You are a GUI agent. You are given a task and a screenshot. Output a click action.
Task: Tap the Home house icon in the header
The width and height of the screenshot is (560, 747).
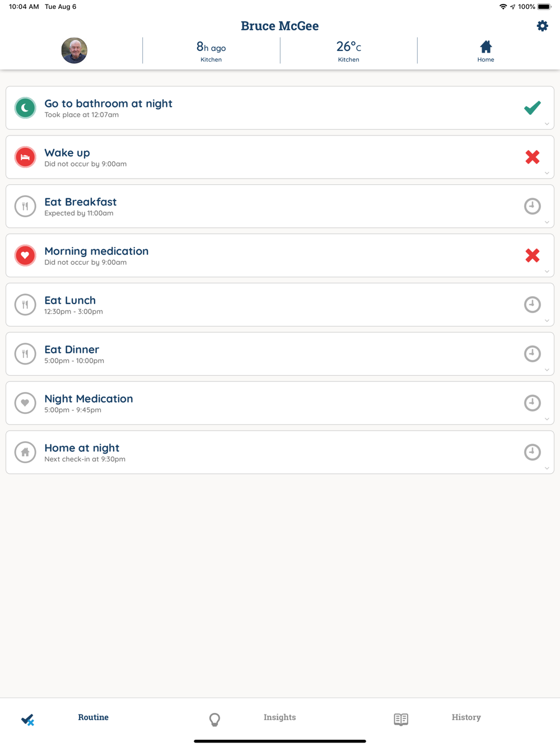coord(486,46)
